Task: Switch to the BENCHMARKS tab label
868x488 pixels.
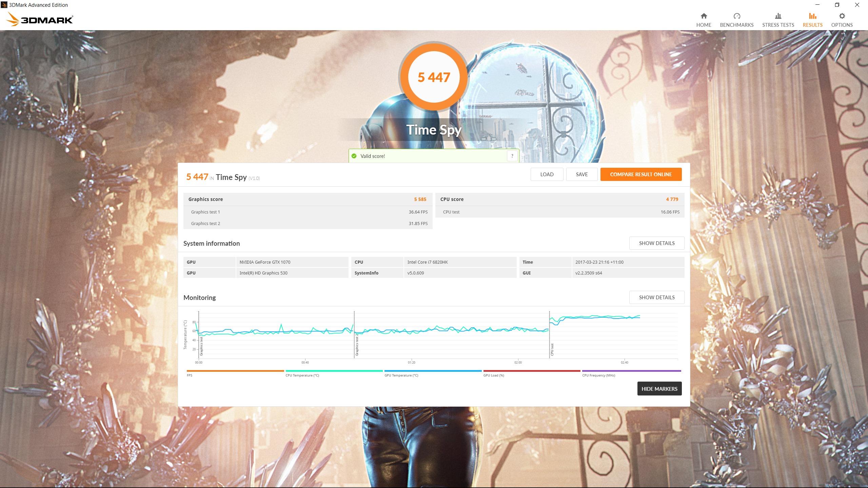Action: (x=736, y=25)
